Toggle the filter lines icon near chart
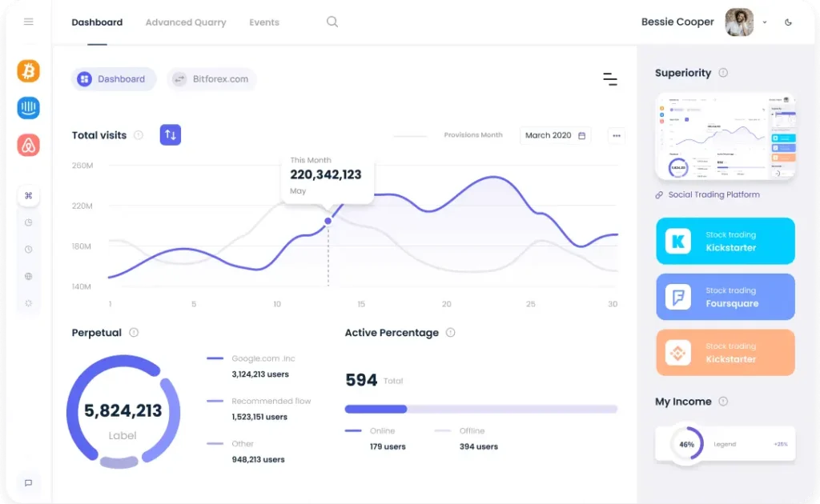This screenshot has height=504, width=820. pyautogui.click(x=609, y=79)
